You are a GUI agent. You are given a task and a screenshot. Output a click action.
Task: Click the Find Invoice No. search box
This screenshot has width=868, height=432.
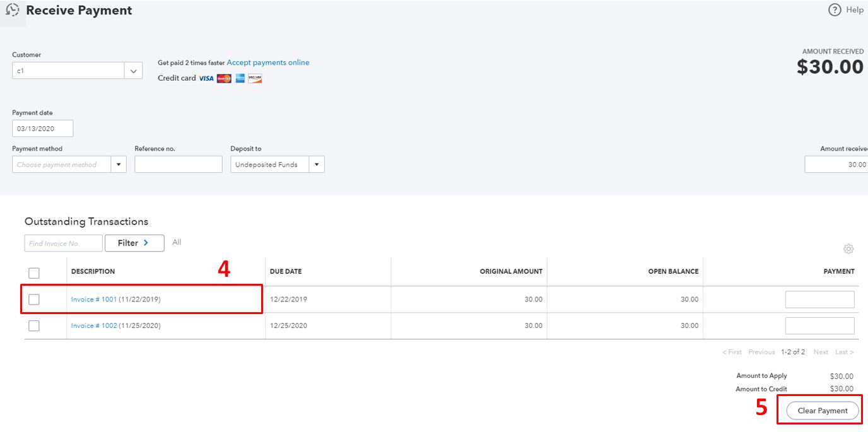63,243
